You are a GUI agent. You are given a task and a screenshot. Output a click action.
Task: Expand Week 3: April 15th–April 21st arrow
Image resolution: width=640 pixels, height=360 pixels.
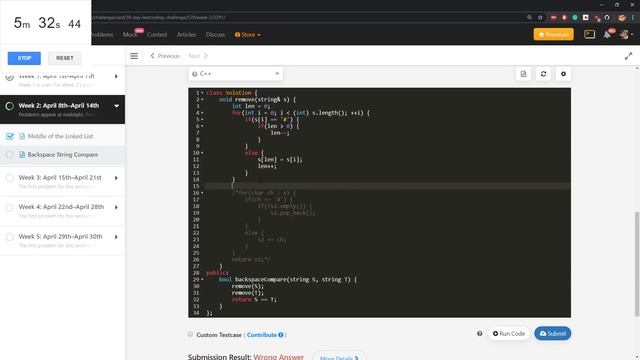click(116, 178)
